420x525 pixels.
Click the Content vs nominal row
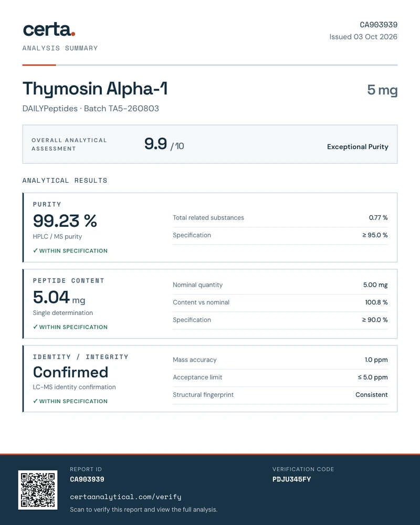[280, 302]
